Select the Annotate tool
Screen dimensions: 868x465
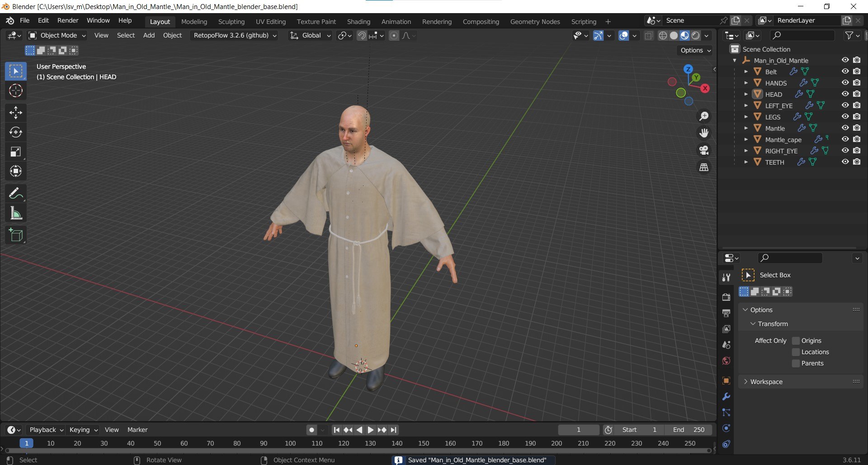(x=16, y=194)
